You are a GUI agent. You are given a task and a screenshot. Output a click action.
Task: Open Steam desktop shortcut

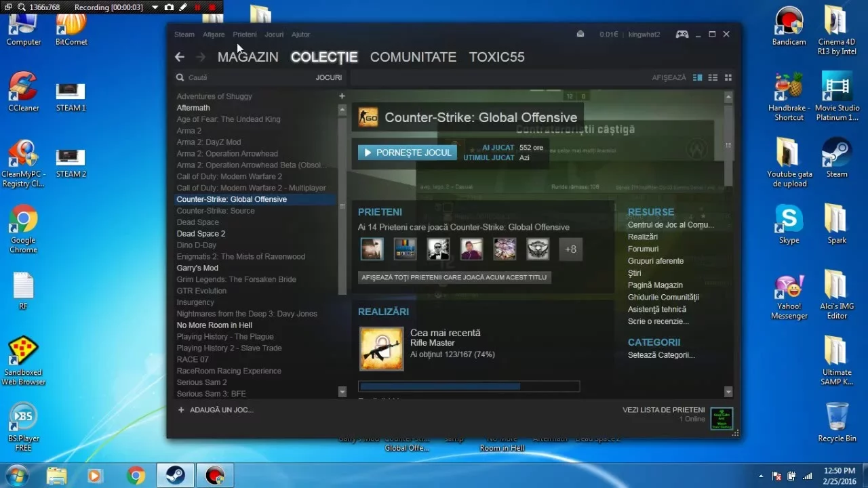click(x=837, y=158)
